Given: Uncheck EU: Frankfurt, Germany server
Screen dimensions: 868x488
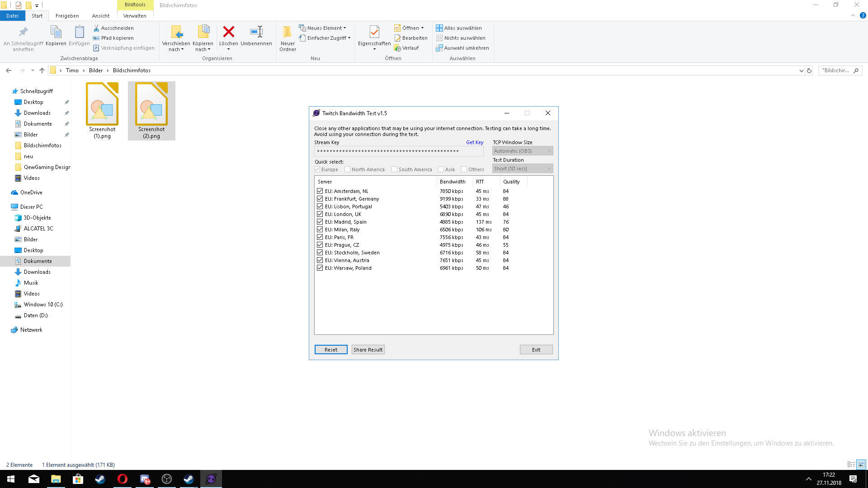Looking at the screenshot, I should 320,199.
